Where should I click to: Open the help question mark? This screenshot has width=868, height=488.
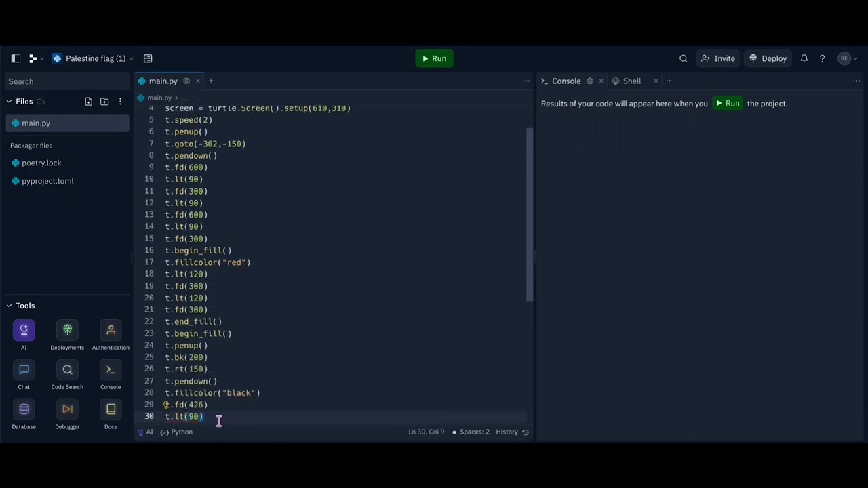[822, 58]
